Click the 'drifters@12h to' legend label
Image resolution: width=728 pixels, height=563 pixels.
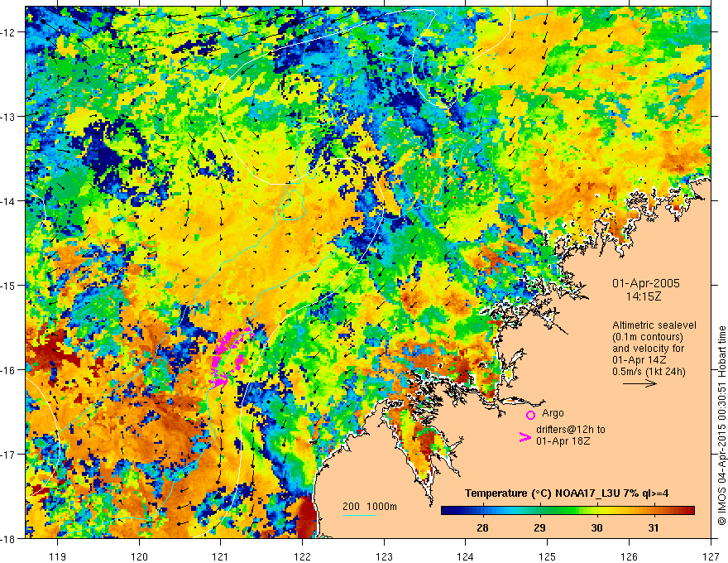click(571, 429)
